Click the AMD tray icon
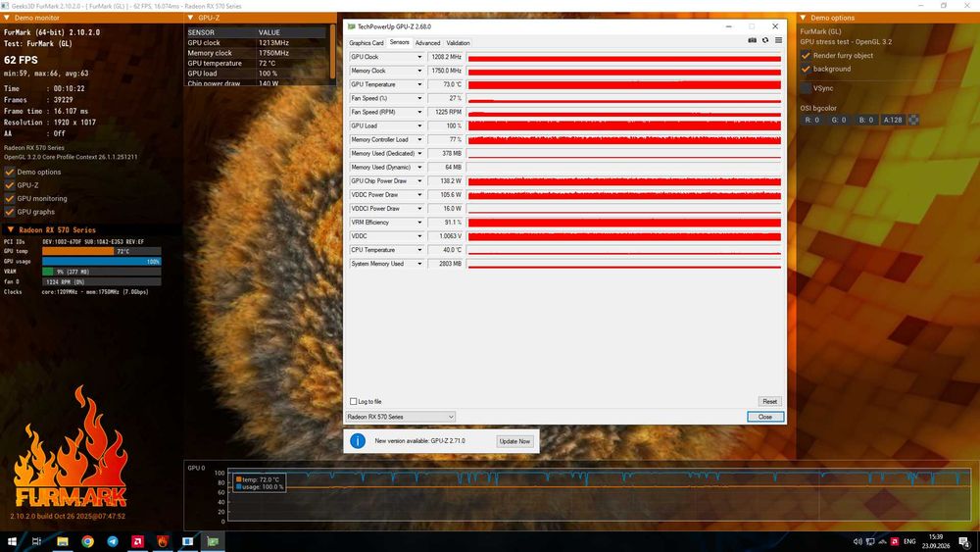 (895, 541)
